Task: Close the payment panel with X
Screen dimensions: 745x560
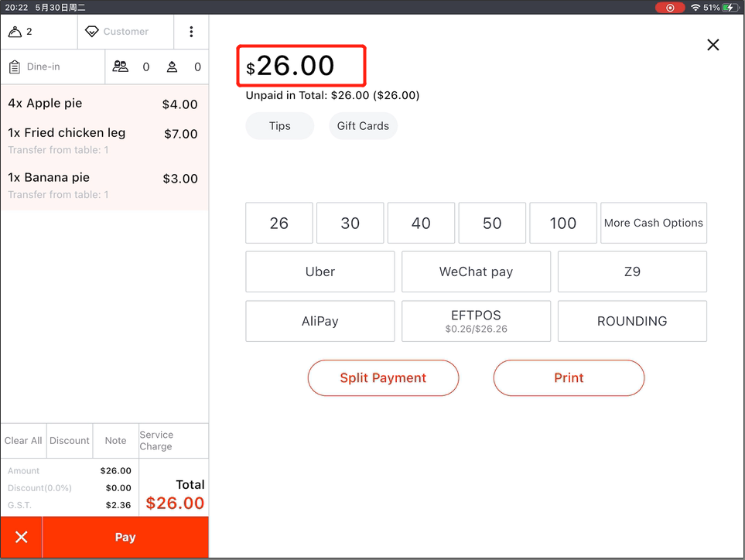Action: [x=713, y=45]
